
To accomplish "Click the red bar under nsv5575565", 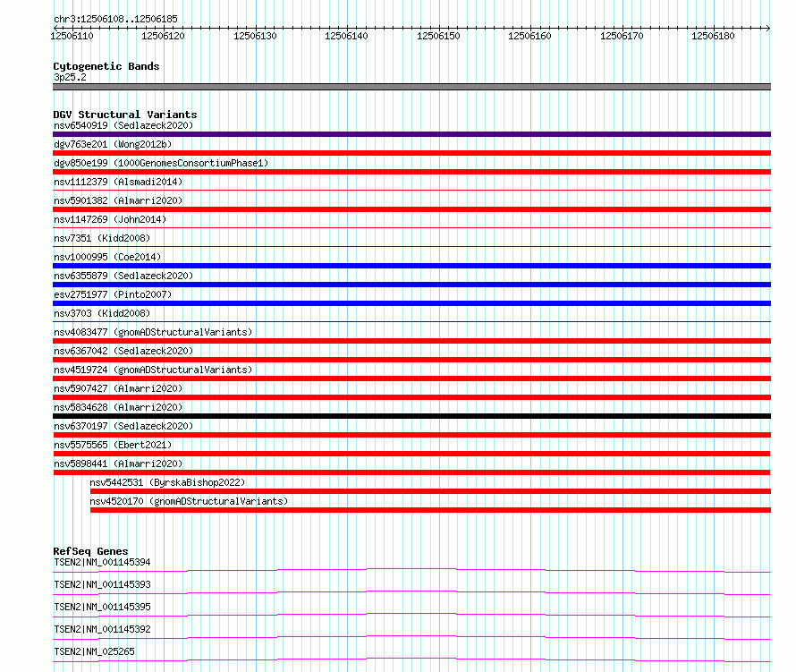I will point(411,454).
